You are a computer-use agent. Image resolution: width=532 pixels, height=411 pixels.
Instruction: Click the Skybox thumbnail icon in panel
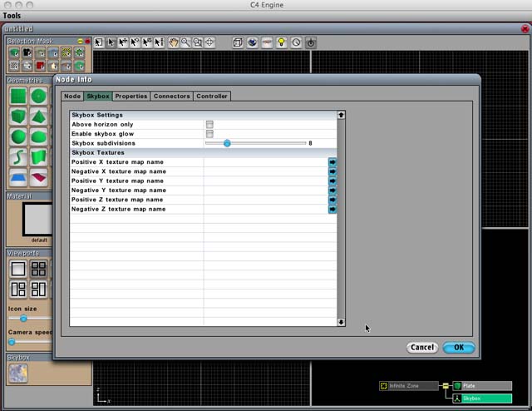pos(17,374)
